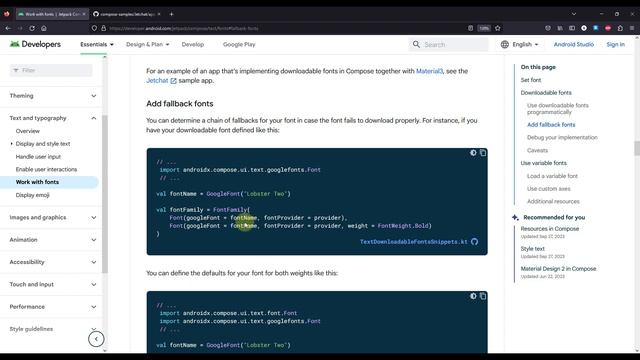Close the Work with fonts tab
Viewport: 640px width, 360px height.
coord(84,14)
